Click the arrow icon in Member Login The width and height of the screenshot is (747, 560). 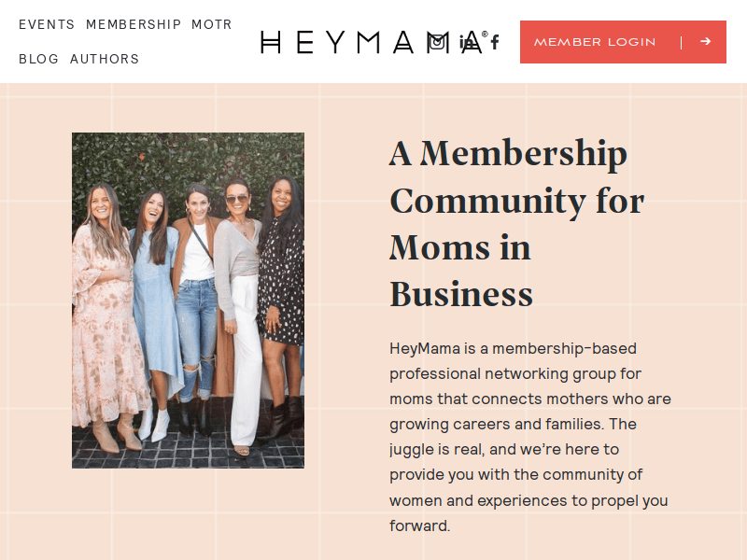[x=705, y=42]
